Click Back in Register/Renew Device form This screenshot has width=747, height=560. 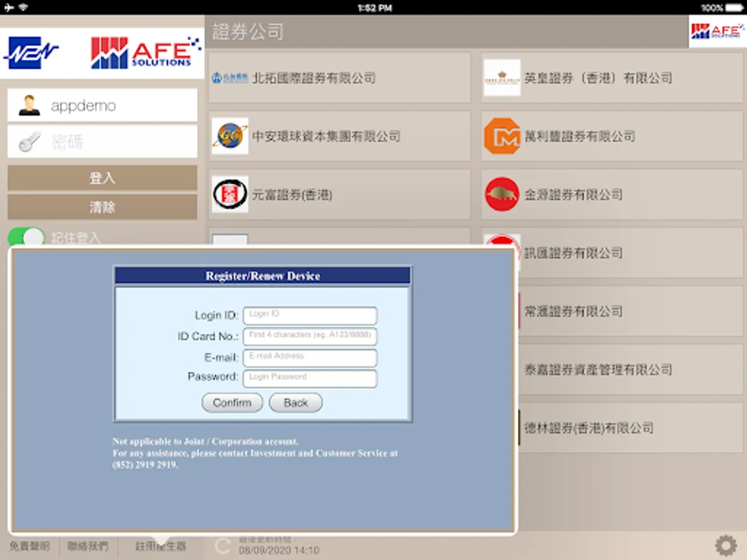pos(296,403)
